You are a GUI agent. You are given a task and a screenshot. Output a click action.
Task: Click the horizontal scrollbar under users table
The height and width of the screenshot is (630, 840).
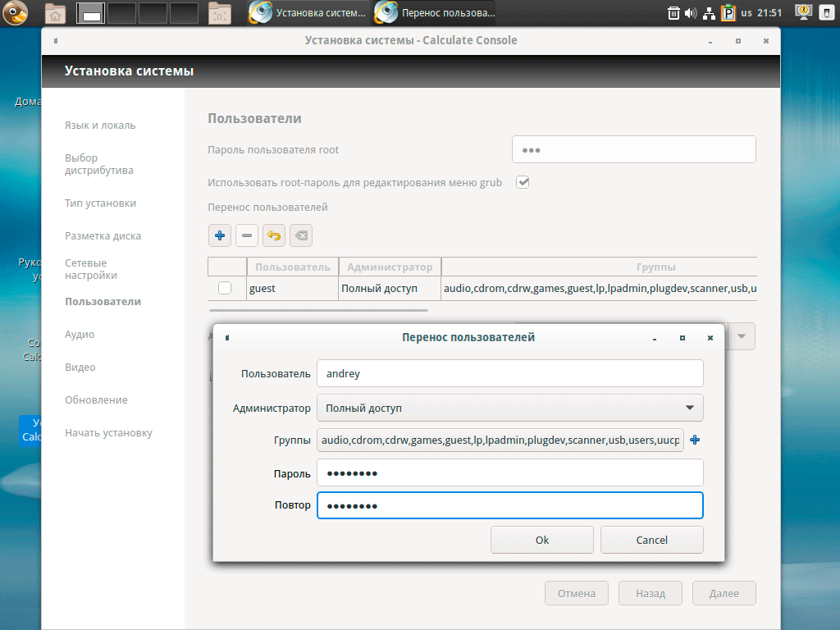[x=318, y=311]
